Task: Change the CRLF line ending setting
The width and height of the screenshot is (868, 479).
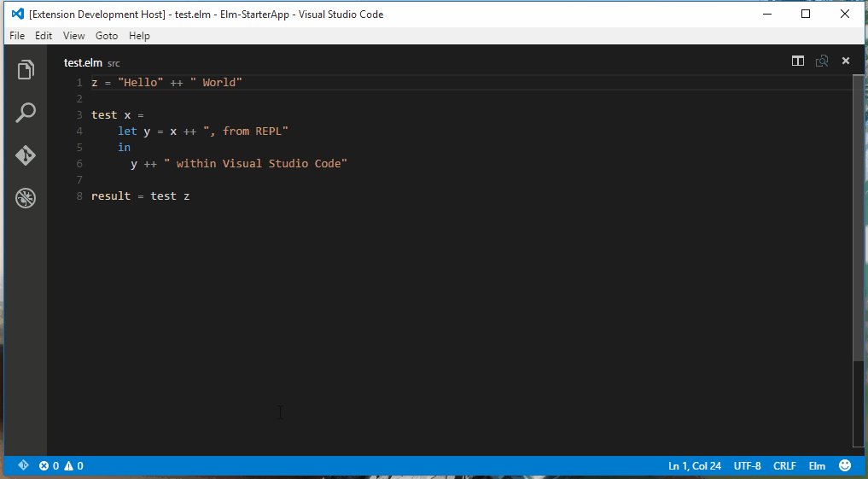Action: pyautogui.click(x=785, y=465)
